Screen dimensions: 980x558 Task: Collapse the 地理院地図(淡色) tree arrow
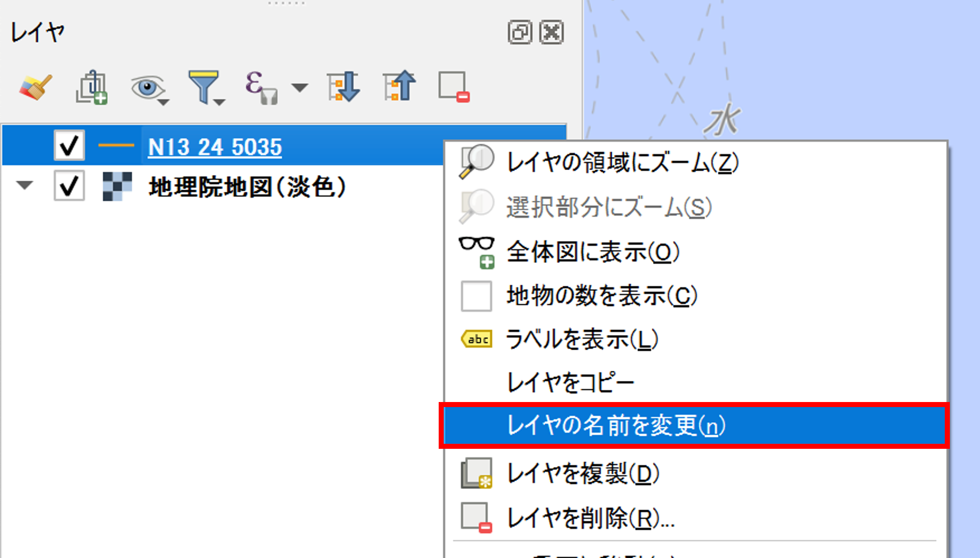point(25,185)
